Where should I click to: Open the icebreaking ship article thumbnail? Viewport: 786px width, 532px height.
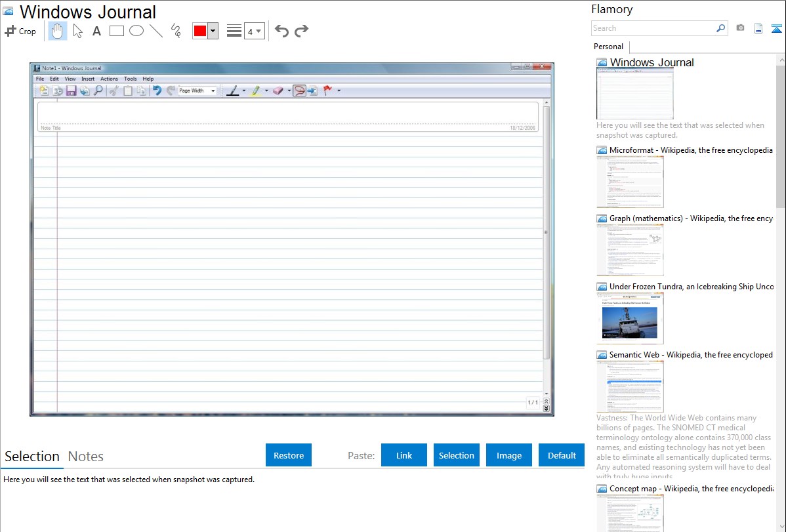tap(630, 318)
